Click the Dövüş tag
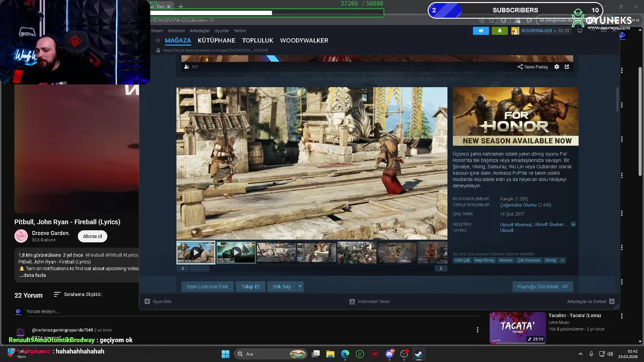The width and height of the screenshot is (644, 362). (x=550, y=260)
